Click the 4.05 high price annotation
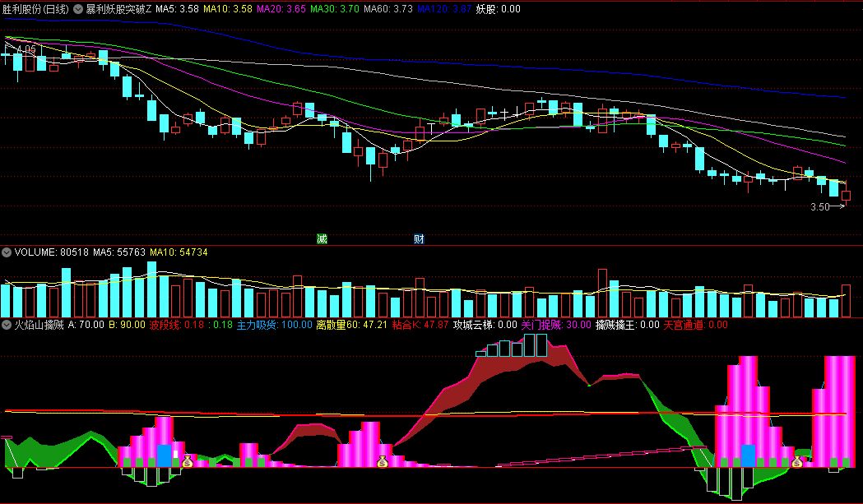Viewport: 863px width, 504px height. click(26, 49)
